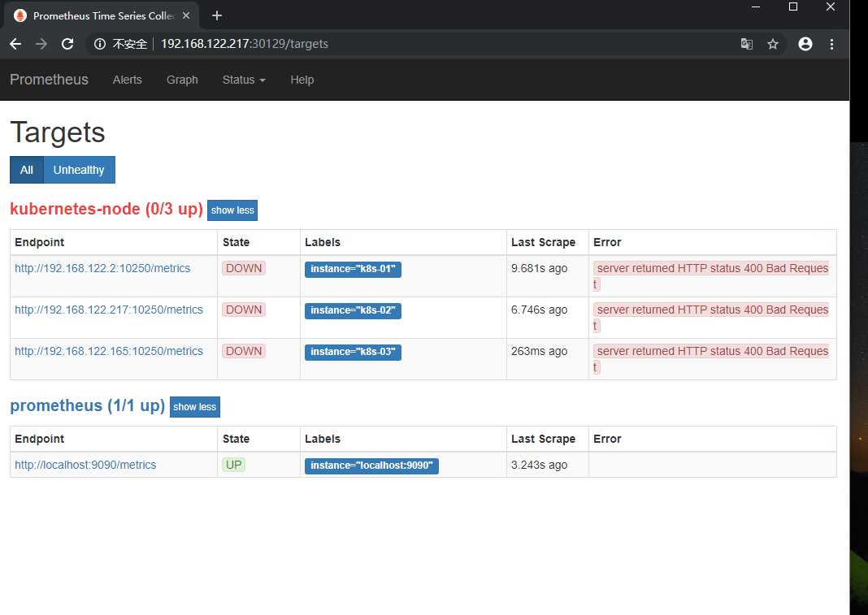Click the Targets page heading
The width and height of the screenshot is (868, 615).
(58, 133)
